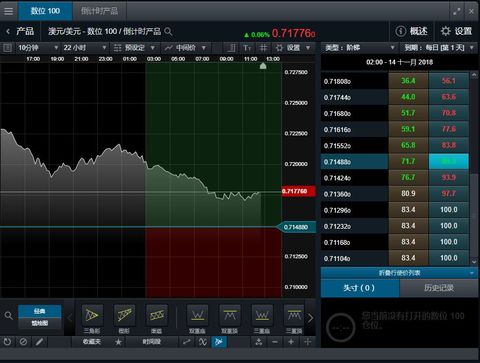The height and width of the screenshot is (363, 480).
Task: Select the 三重顶 triple top pattern
Action: click(x=294, y=319)
